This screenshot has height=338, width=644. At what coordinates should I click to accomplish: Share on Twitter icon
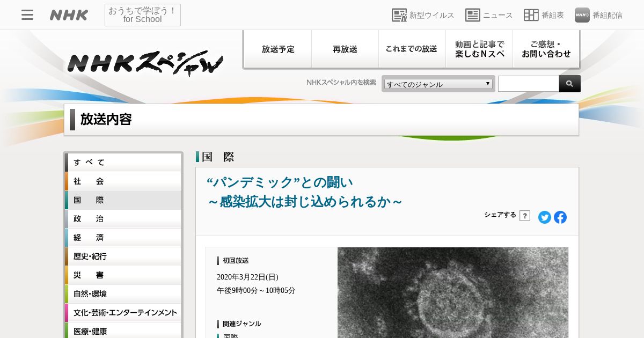point(545,217)
